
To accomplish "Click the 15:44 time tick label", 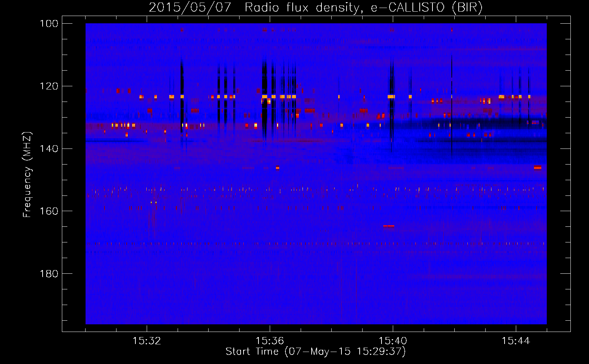I will point(516,341).
